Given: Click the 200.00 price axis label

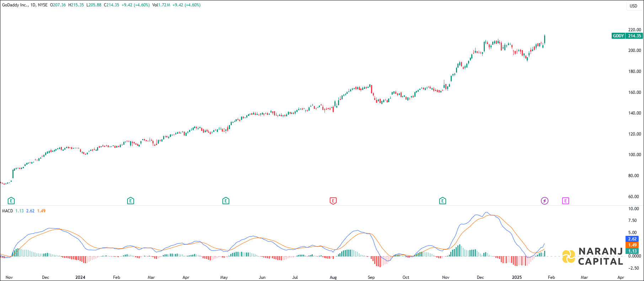Looking at the screenshot, I should pyautogui.click(x=634, y=51).
